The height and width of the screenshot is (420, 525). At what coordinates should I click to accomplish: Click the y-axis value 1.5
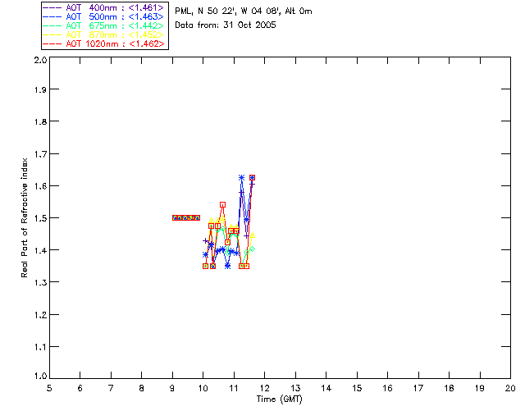coord(40,218)
